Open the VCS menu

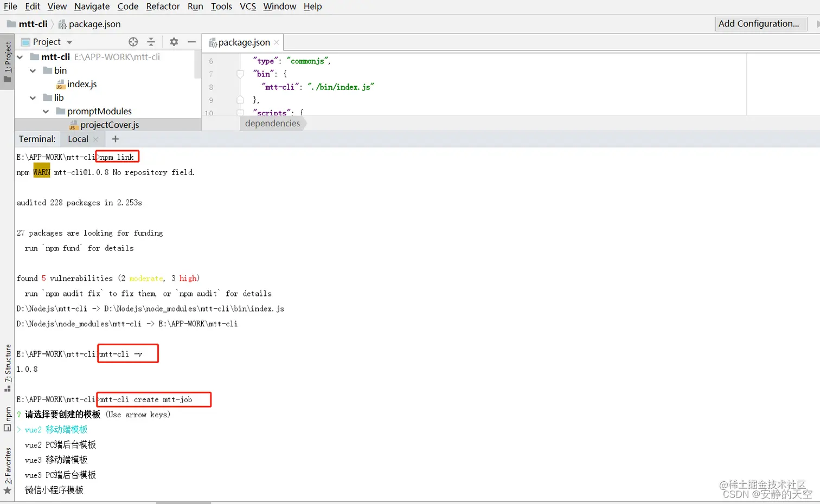tap(248, 7)
